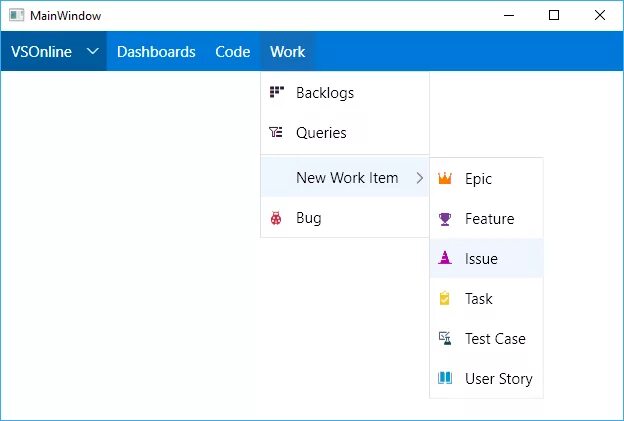The width and height of the screenshot is (624, 421).
Task: Open the Dashboards menu
Action: (x=156, y=52)
